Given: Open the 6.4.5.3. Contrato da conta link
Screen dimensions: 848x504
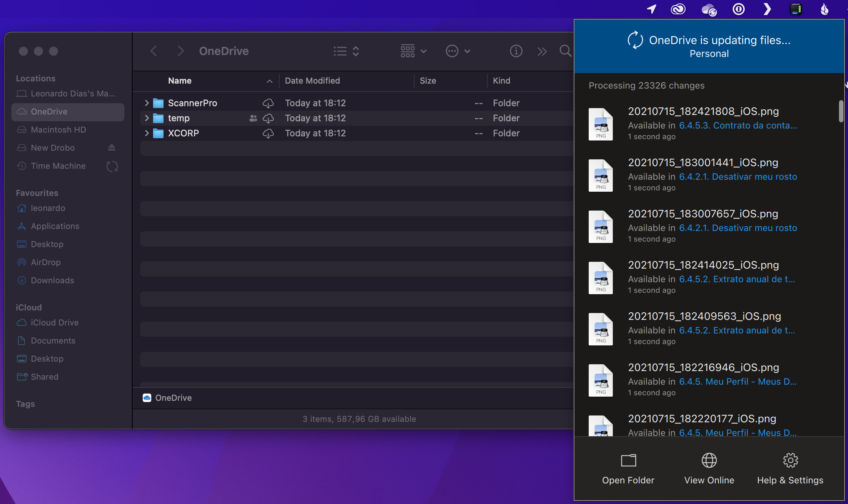Looking at the screenshot, I should [738, 125].
